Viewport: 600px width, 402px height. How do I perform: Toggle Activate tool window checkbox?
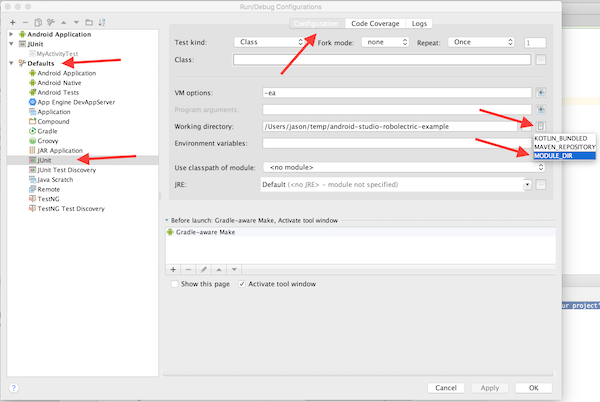pyautogui.click(x=242, y=284)
